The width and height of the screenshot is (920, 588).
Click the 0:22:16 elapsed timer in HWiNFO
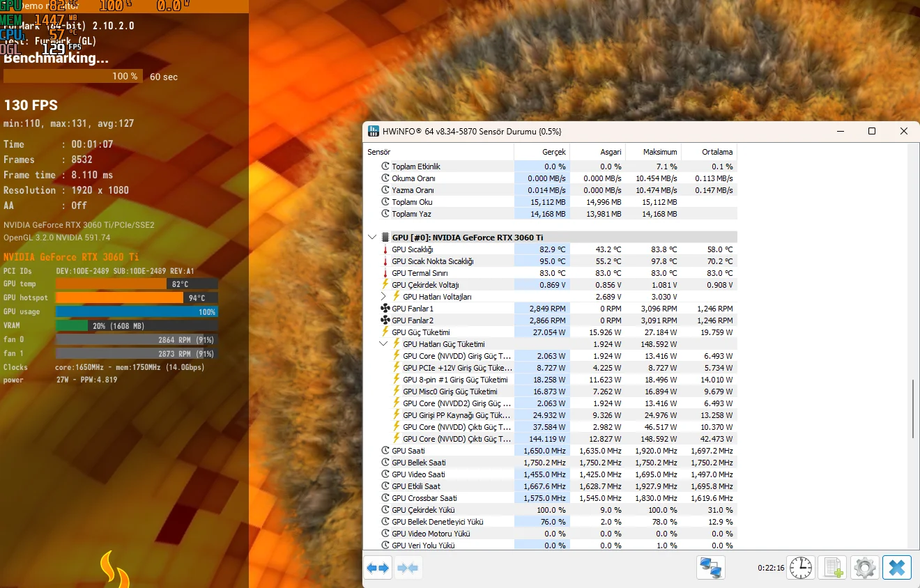click(x=771, y=568)
